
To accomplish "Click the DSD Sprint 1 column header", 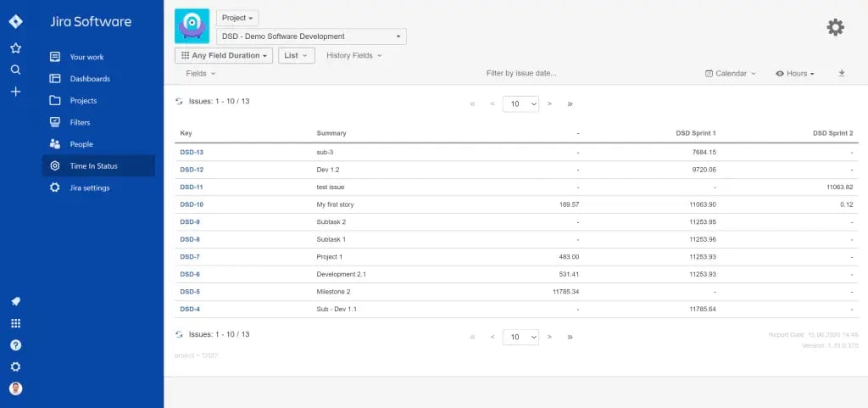I will 696,133.
